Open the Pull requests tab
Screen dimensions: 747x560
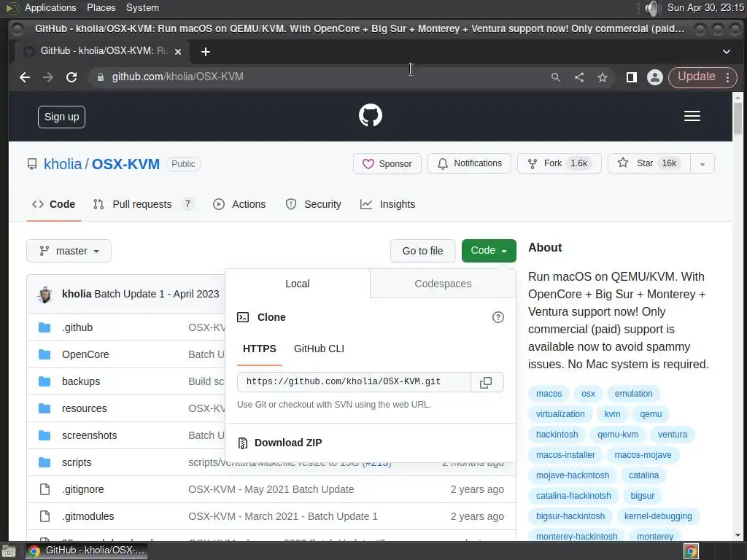click(143, 205)
